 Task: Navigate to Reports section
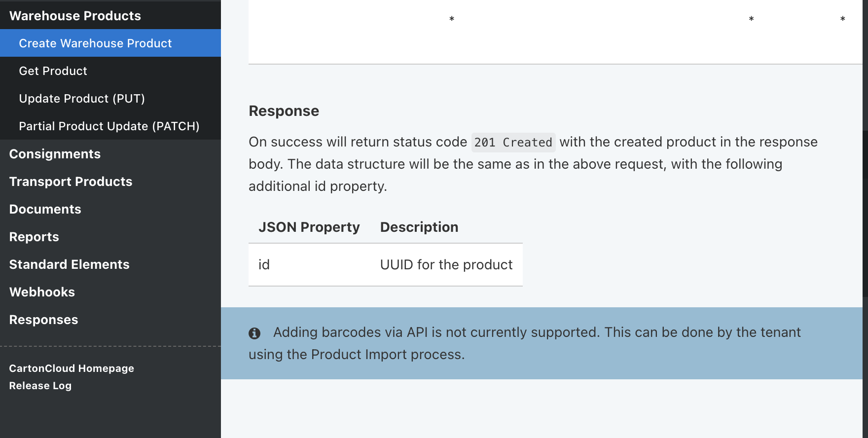(34, 237)
